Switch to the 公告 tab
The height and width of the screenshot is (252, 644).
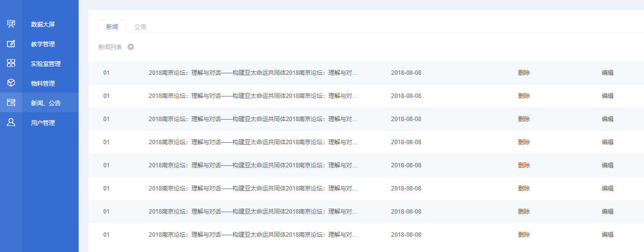(141, 27)
